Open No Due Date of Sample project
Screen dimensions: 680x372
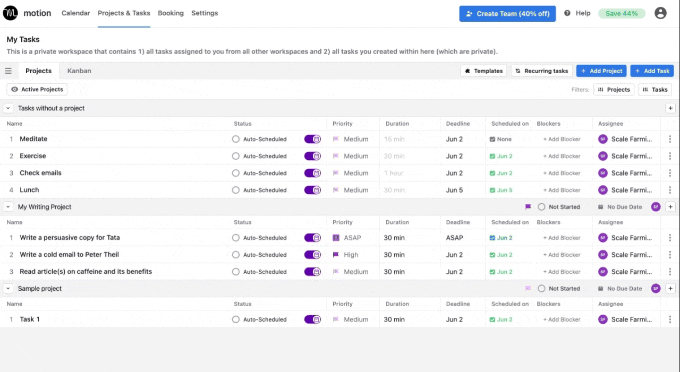[x=620, y=288]
